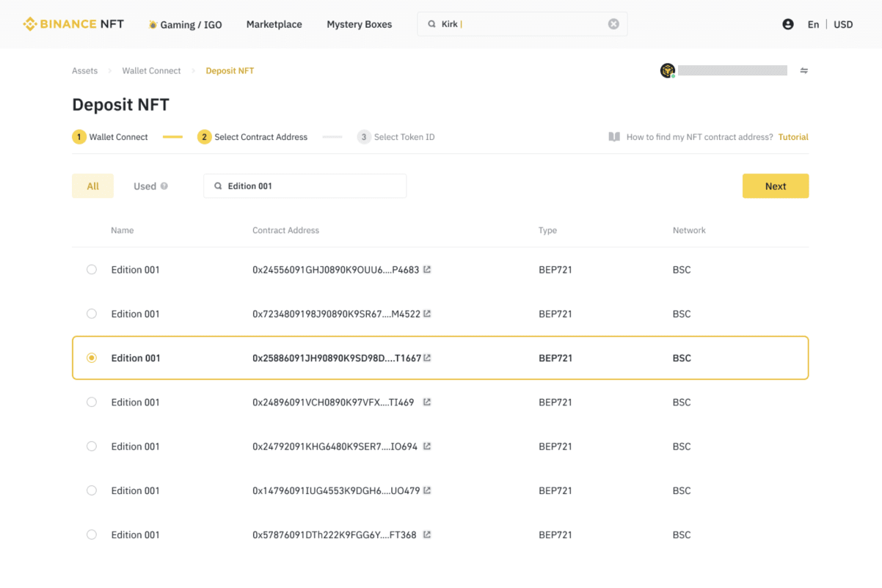Click contract address 0x24556091GHJ0890K9OUU6....P4683

[x=335, y=270]
